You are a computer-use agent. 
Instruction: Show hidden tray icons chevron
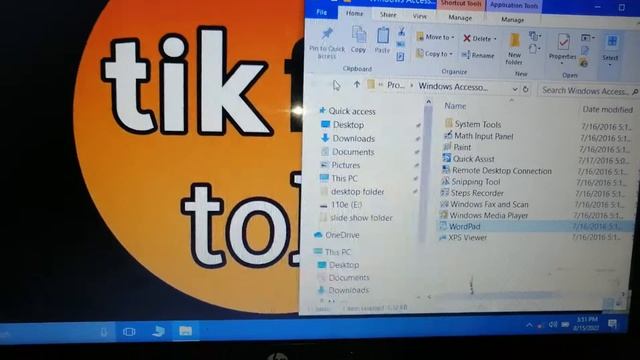(x=529, y=325)
